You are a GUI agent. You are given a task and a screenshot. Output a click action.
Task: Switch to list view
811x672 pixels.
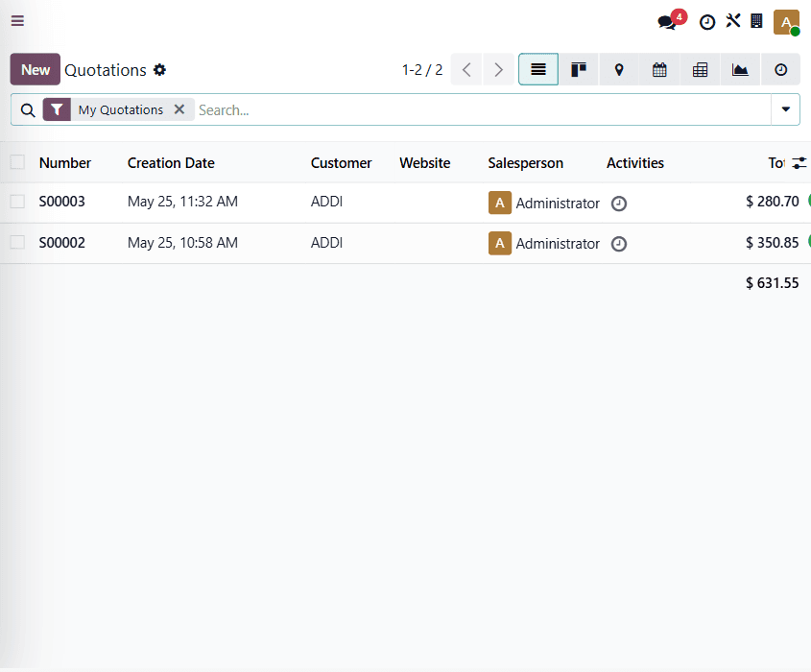tap(538, 69)
